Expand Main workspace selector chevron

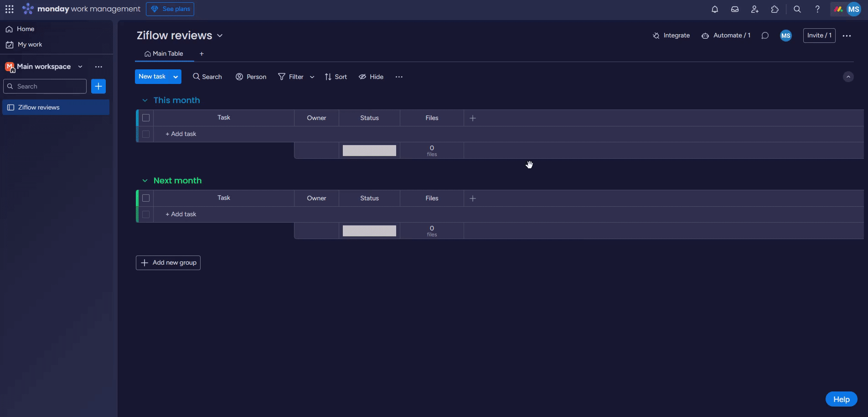(x=80, y=67)
